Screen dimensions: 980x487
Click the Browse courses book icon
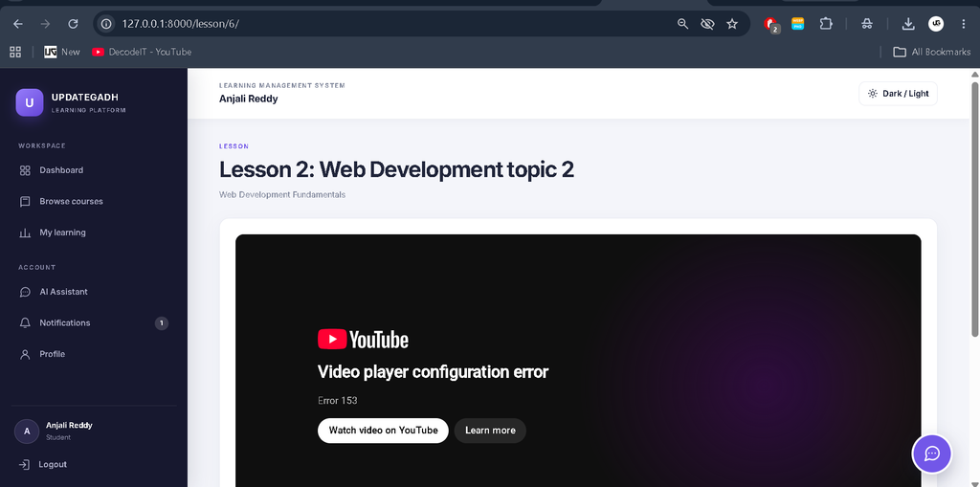(25, 201)
